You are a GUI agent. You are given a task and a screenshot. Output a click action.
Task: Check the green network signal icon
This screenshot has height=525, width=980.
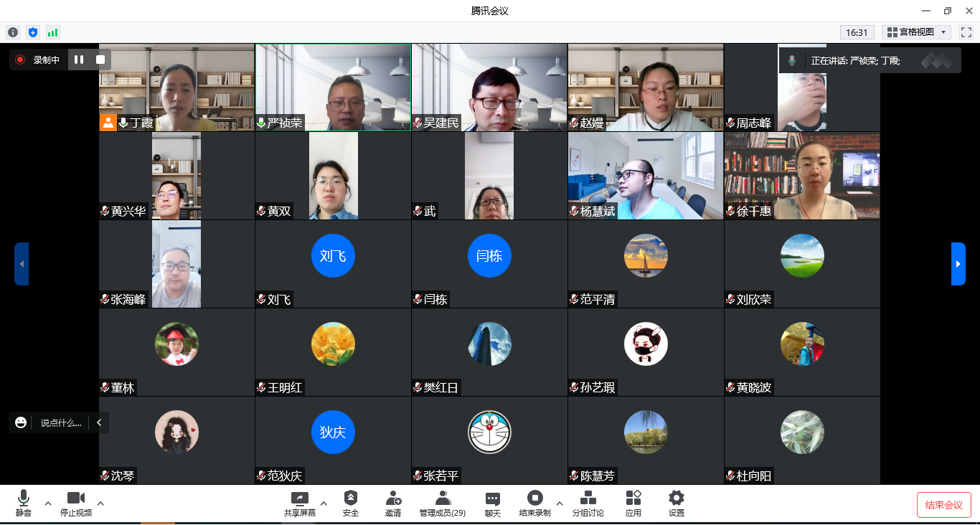(52, 32)
